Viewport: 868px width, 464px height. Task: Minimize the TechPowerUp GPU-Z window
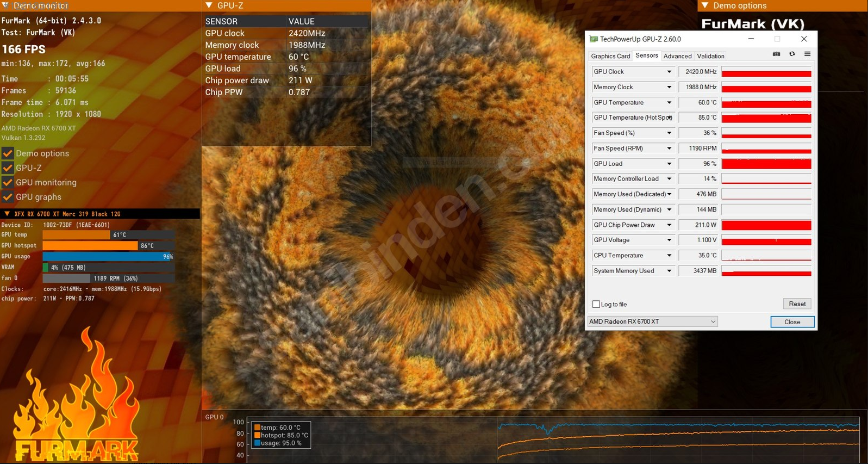pos(751,39)
